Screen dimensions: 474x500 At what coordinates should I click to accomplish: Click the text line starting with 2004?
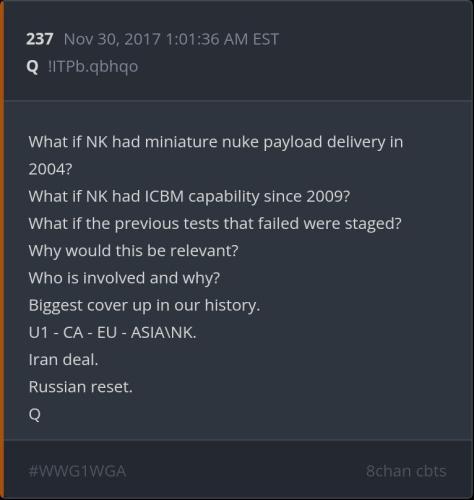point(50,169)
